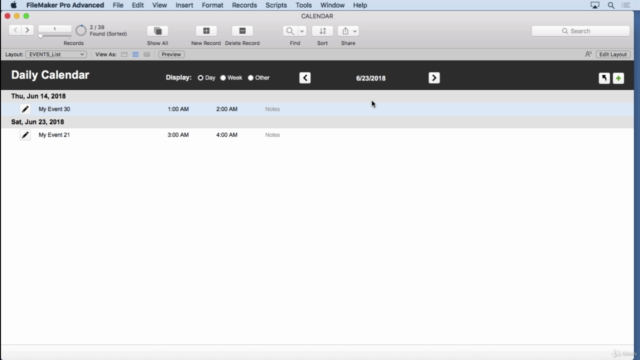Screen dimensions: 640x360
Task: Open the Help menu
Action: [360, 5]
